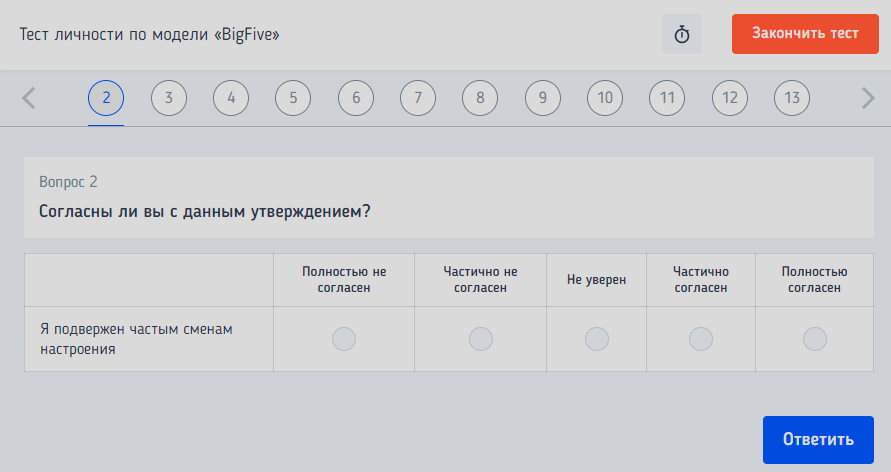Click the right arrow to scroll questions forward
The height and width of the screenshot is (472, 891).
pos(867,98)
